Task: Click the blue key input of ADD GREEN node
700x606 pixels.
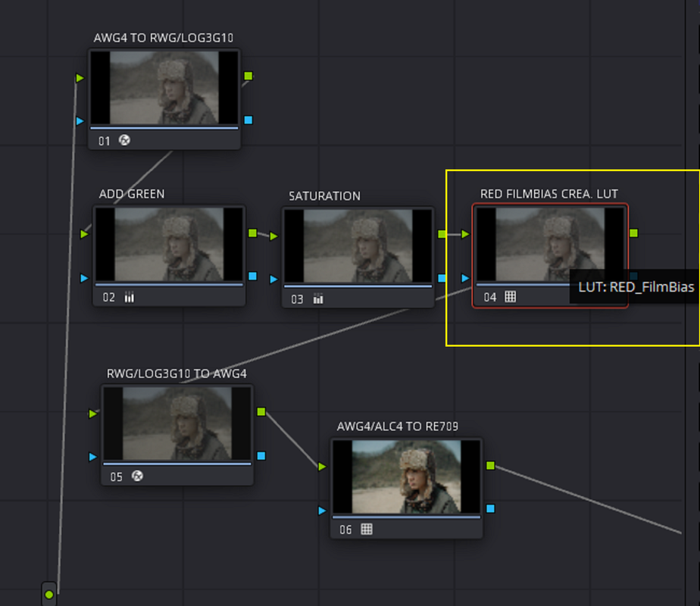Action: coord(84,278)
